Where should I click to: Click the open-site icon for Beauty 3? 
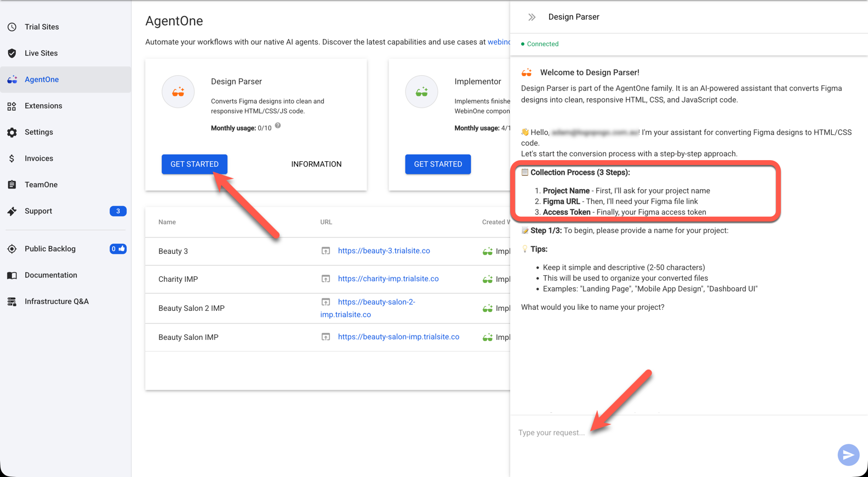(325, 251)
